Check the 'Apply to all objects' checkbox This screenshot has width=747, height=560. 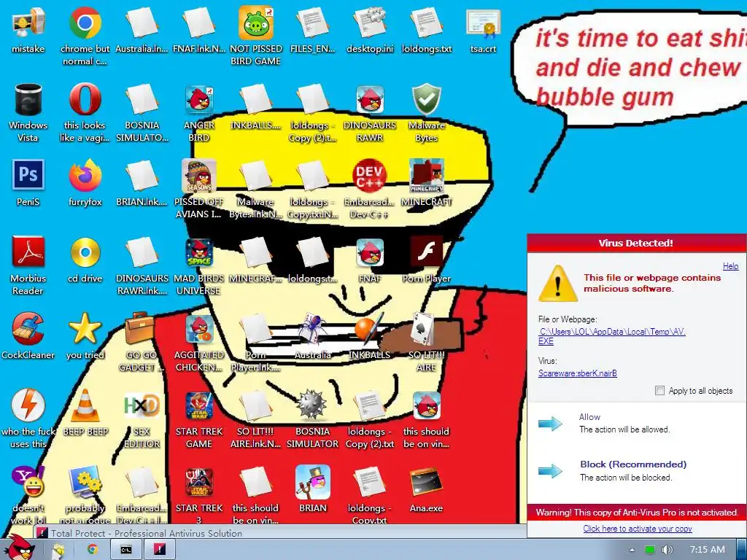tap(659, 391)
